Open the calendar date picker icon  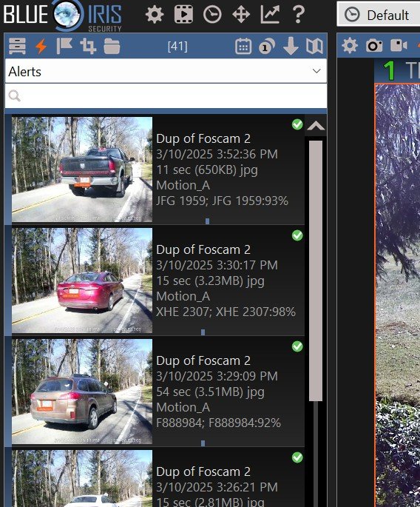(x=243, y=46)
